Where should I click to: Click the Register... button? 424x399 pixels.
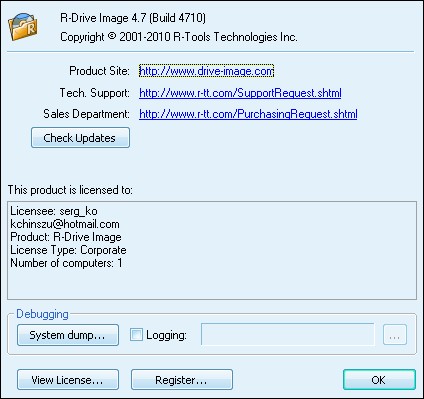tap(182, 380)
